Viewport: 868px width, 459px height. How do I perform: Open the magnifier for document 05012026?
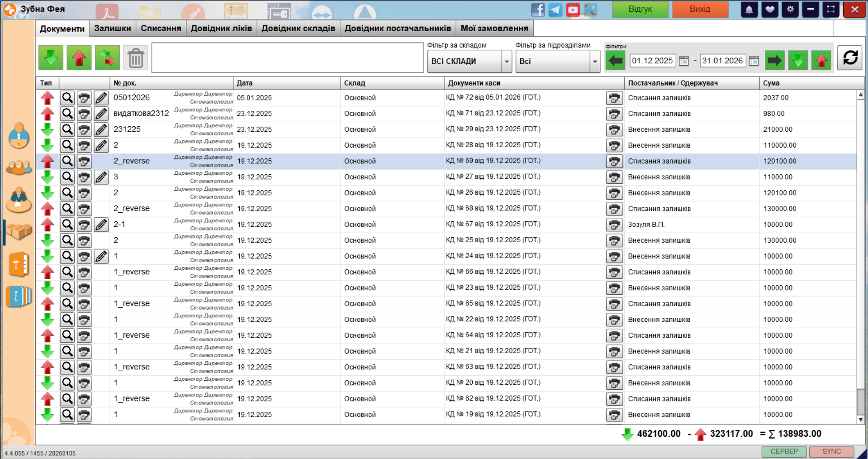(67, 98)
